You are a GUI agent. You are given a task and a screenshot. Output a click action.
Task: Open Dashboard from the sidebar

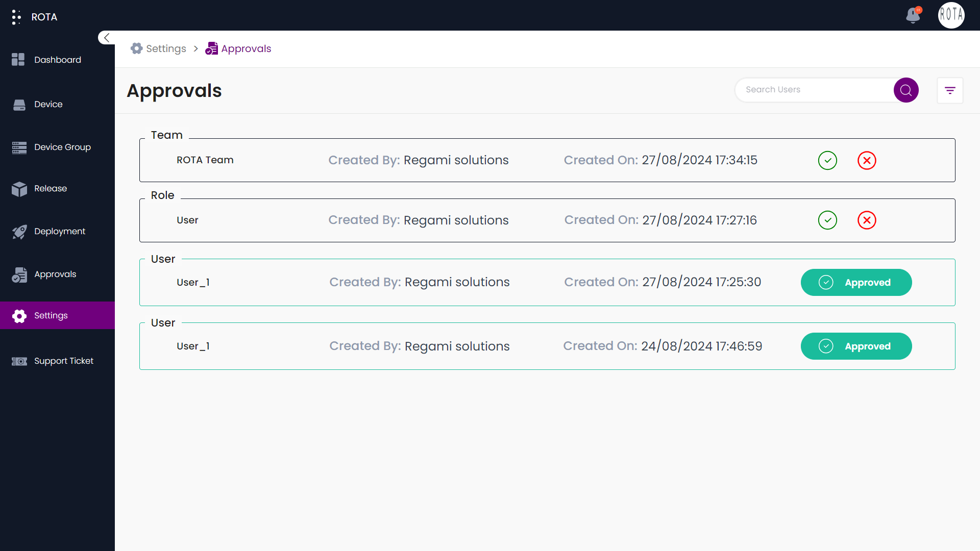pos(57,60)
